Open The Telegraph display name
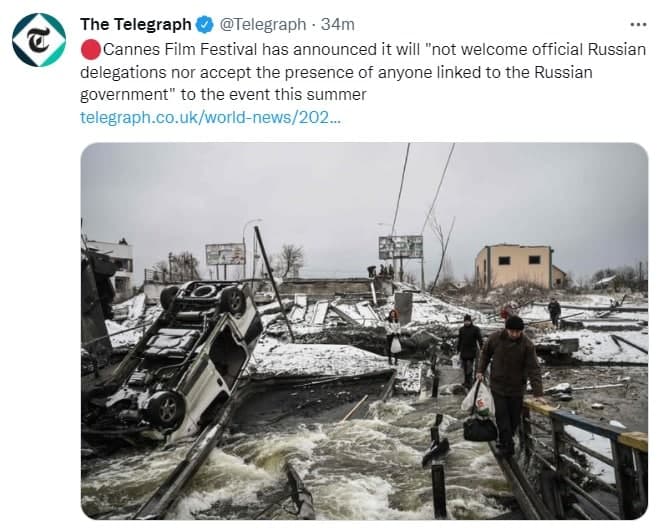664x530 pixels. click(136, 25)
